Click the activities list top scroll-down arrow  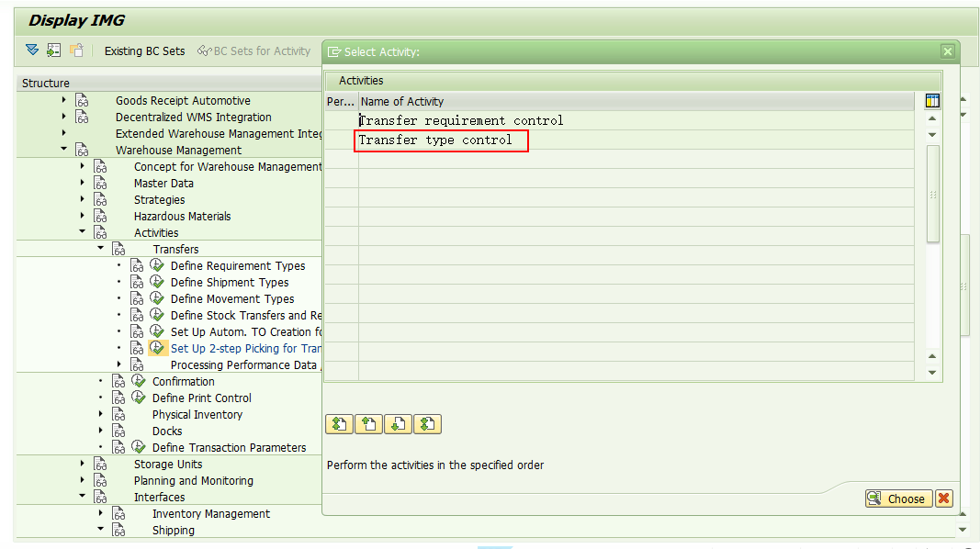coord(932,135)
